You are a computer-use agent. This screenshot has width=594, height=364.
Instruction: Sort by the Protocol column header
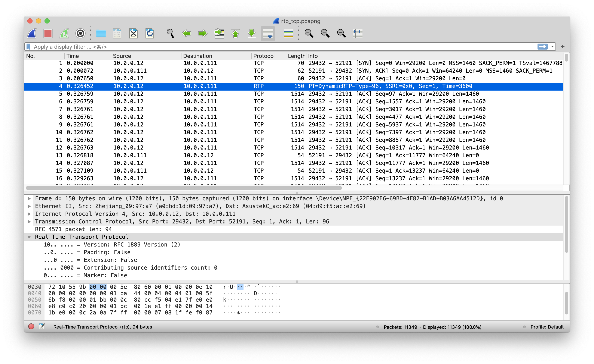(x=264, y=56)
